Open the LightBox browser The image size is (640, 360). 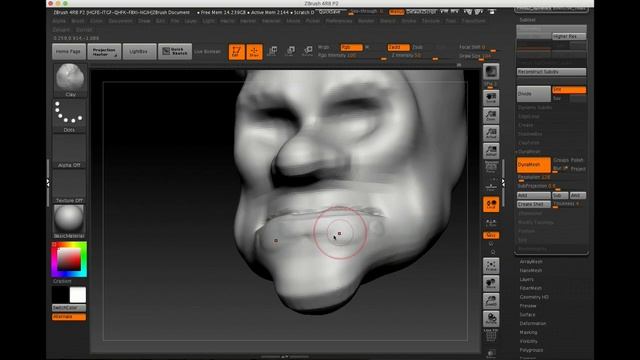[x=139, y=51]
